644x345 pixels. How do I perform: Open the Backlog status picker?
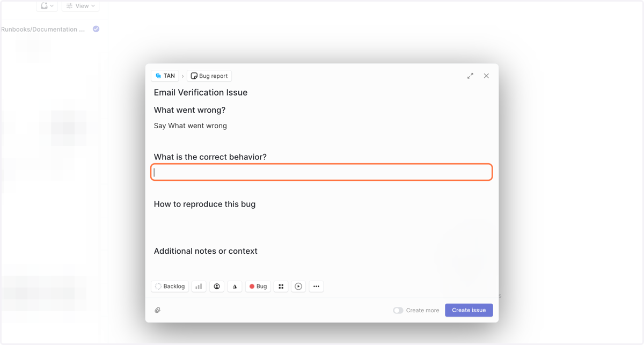(170, 287)
